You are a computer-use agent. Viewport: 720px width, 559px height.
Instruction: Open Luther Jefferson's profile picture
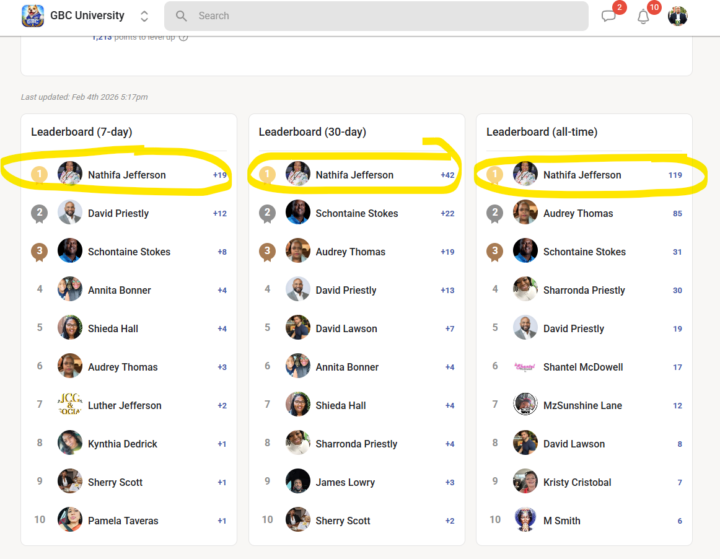click(x=70, y=405)
